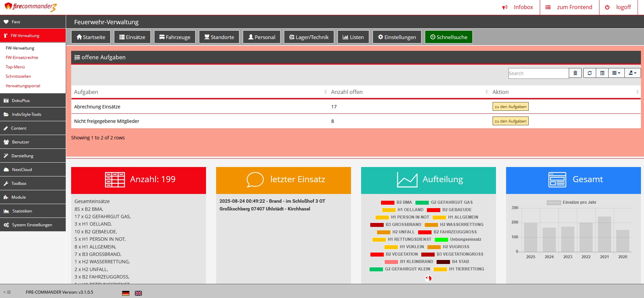Go to the Fahrzeuge tab

click(175, 37)
